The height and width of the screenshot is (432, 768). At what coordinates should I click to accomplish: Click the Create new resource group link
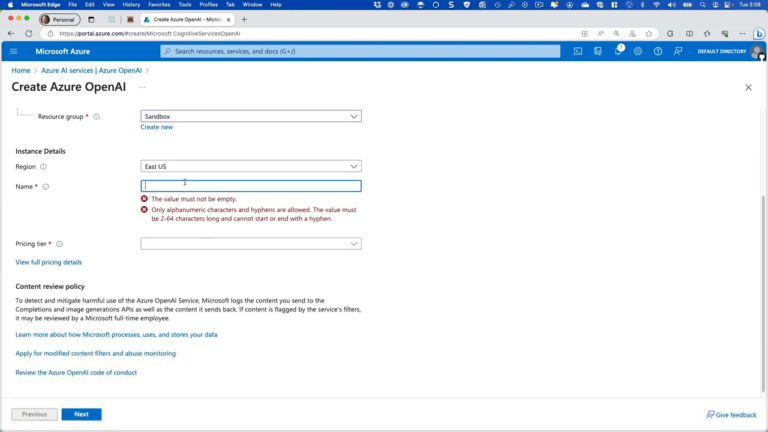pos(156,127)
